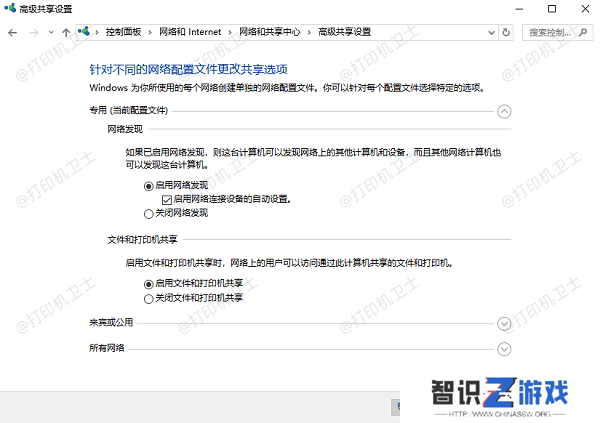Select 关闭网络发现 radio button
The image size is (600, 423).
[148, 214]
